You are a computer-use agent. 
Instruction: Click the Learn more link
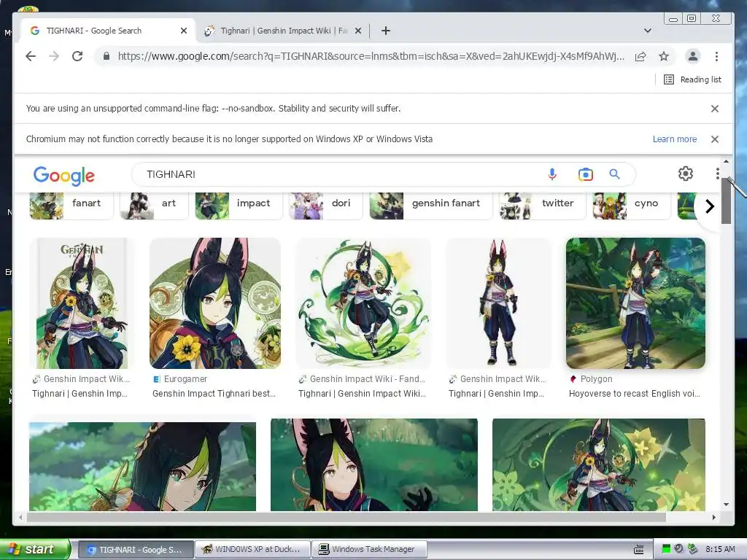point(675,139)
